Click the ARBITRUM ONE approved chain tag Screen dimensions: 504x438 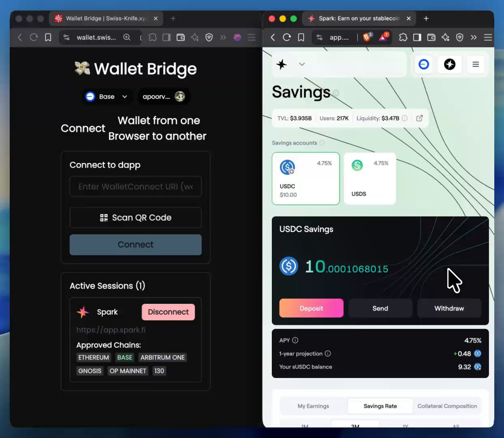pyautogui.click(x=163, y=358)
